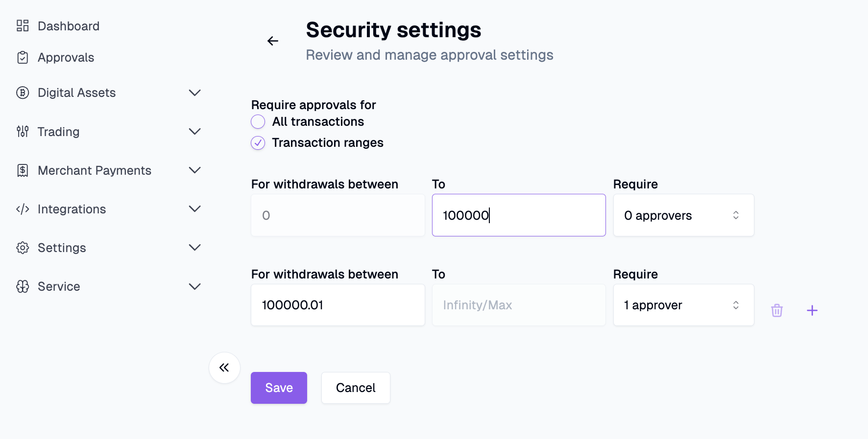Click the Digital Assets bitcoin icon
Viewport: 868px width, 439px height.
pos(23,92)
